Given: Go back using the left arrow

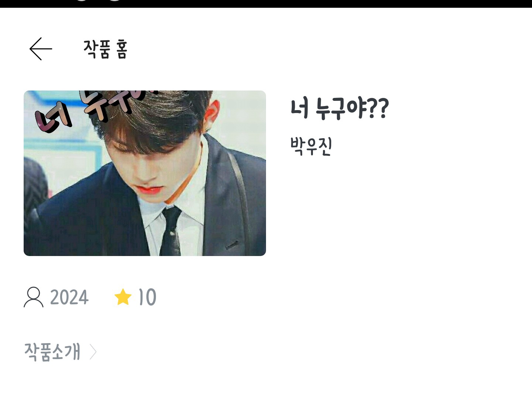Looking at the screenshot, I should point(41,49).
